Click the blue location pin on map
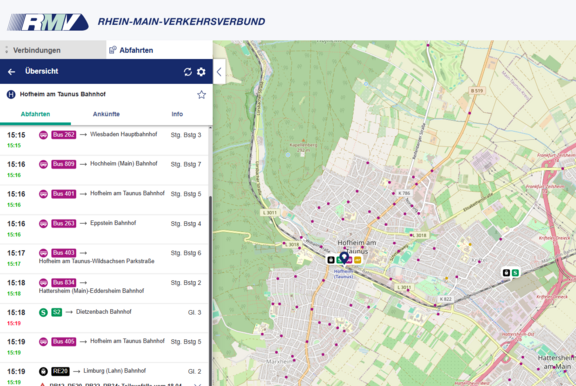The width and height of the screenshot is (576, 386). pyautogui.click(x=344, y=257)
